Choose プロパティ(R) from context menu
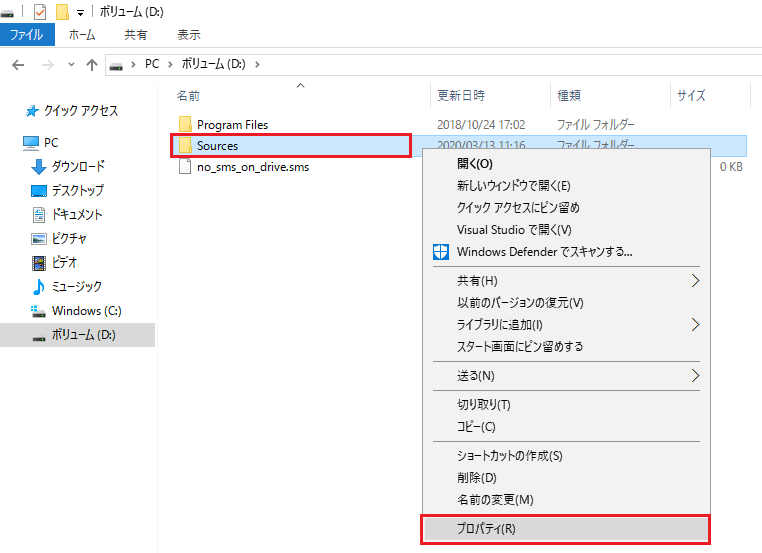Image resolution: width=762 pixels, height=553 pixels. [566, 529]
